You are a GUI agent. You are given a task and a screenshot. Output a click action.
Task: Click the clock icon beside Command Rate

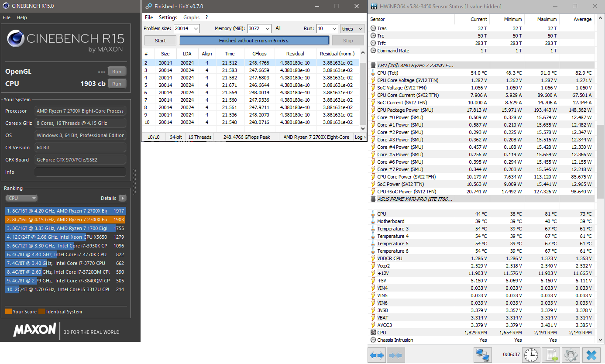point(373,51)
